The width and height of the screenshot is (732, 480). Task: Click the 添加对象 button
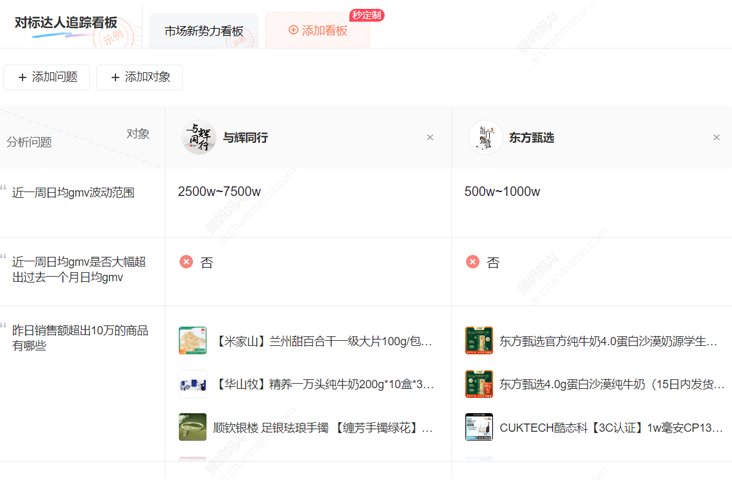click(x=139, y=77)
